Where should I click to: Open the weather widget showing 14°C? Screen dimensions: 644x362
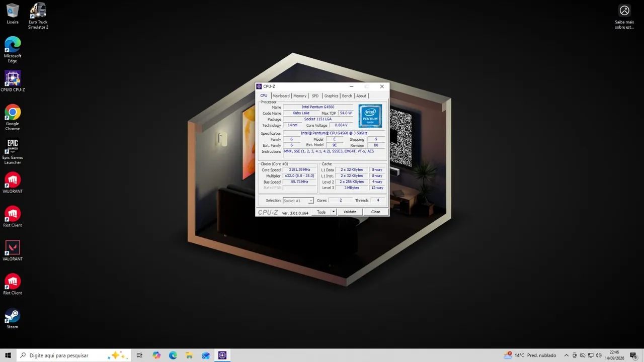tap(530, 355)
